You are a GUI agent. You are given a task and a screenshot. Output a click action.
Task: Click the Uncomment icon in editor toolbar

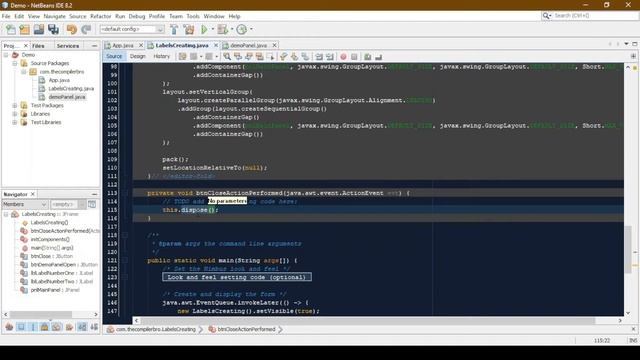tap(378, 57)
